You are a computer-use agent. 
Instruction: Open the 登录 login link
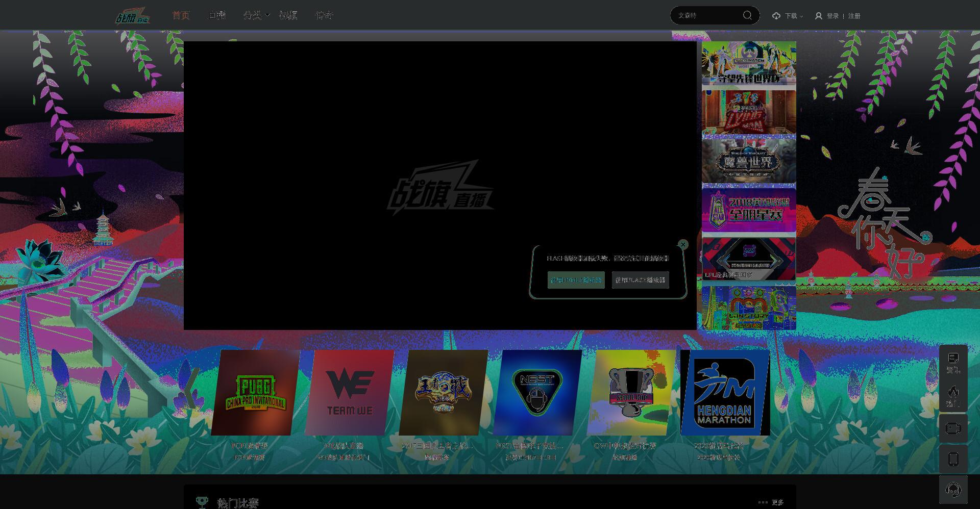click(x=832, y=16)
